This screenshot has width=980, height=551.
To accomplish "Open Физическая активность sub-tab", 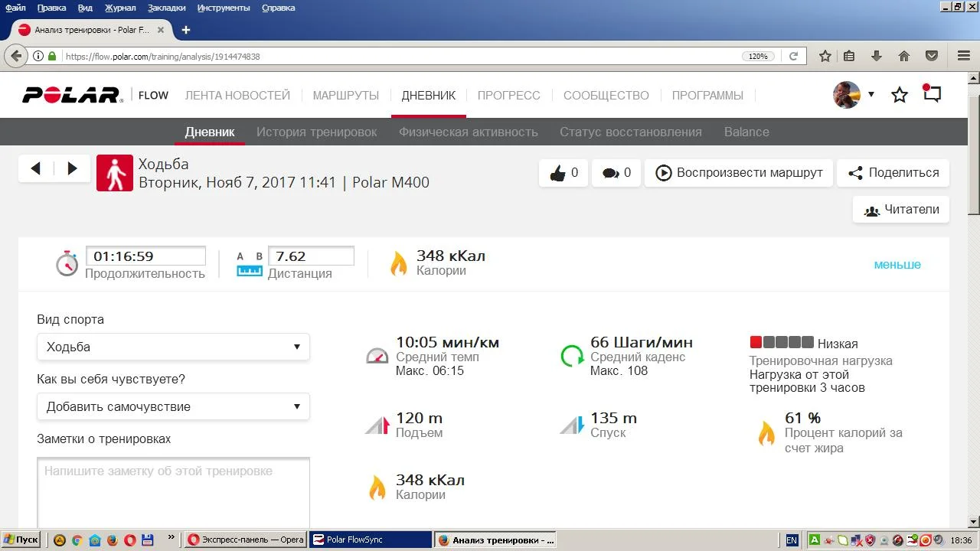I will 469,132.
